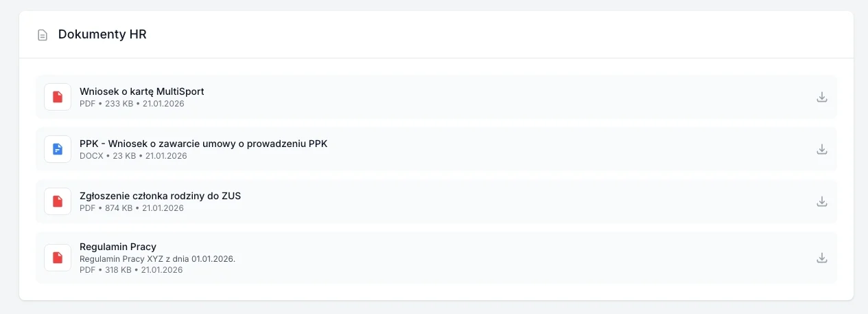Select the DOCX 23 KB metadata line
868x314 pixels.
(x=133, y=156)
